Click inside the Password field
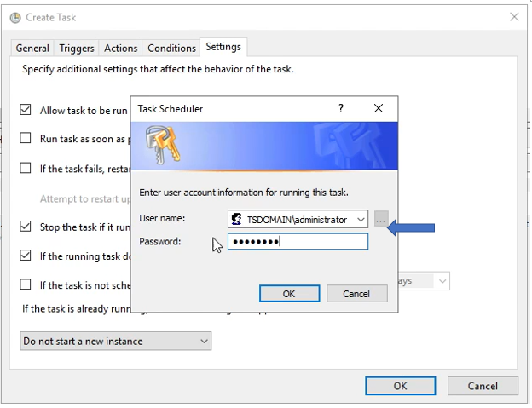The width and height of the screenshot is (532, 408). 298,242
